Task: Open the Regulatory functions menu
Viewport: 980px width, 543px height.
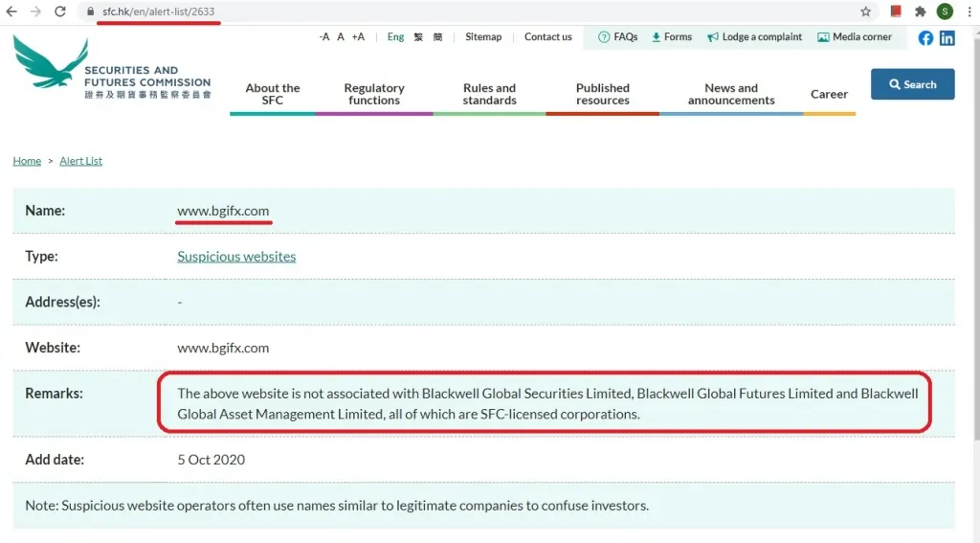Action: (374, 94)
